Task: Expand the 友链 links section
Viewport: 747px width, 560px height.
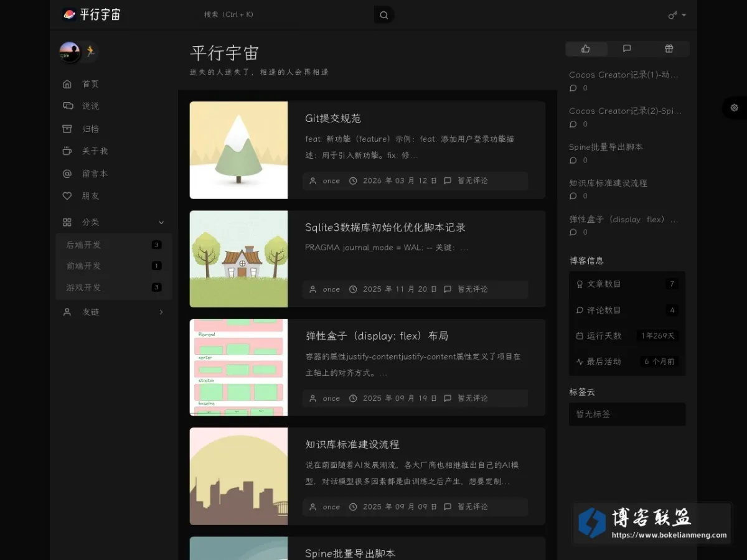Action: 113,312
